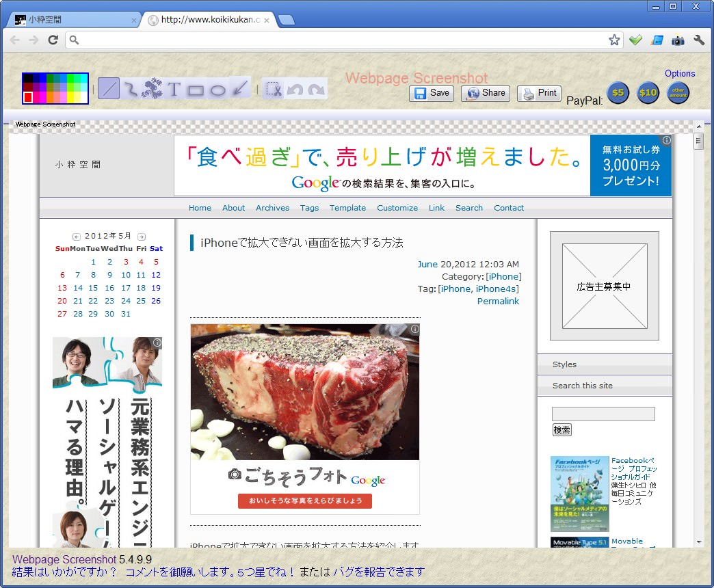Redo the last undone action
This screenshot has width=714, height=588.
[x=317, y=89]
